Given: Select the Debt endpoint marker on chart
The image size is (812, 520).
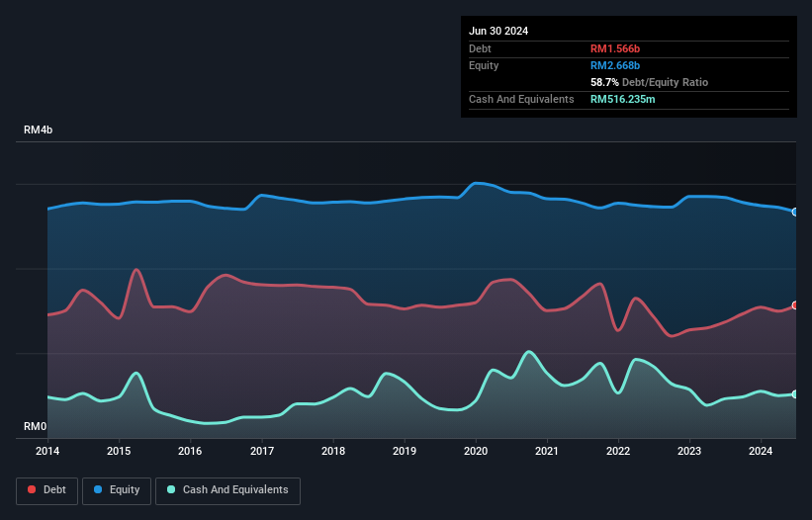Looking at the screenshot, I should (795, 305).
